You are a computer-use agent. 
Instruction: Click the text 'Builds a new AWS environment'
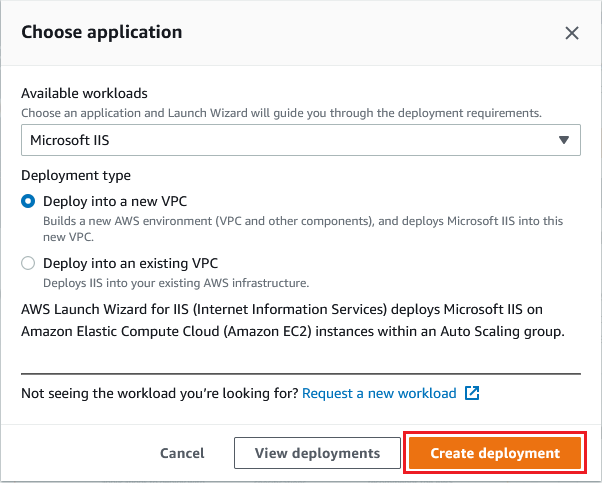click(x=127, y=221)
